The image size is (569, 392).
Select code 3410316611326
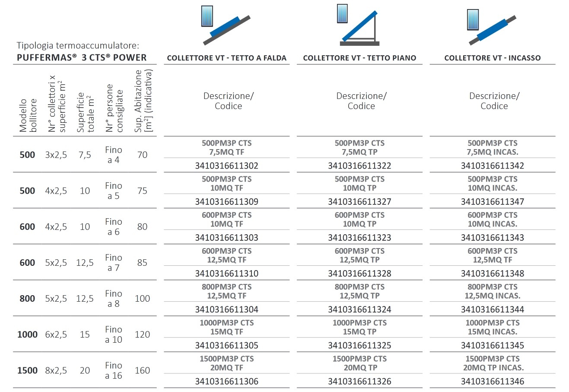coord(360,381)
